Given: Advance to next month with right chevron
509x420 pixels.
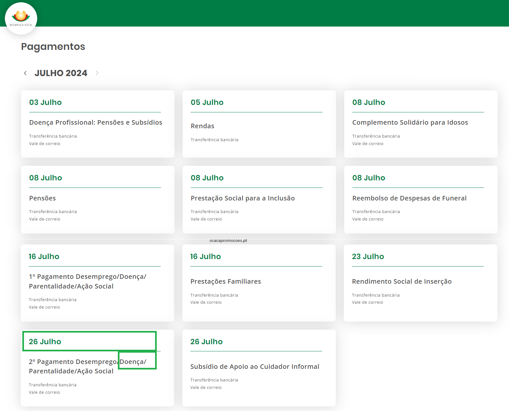Looking at the screenshot, I should (97, 73).
